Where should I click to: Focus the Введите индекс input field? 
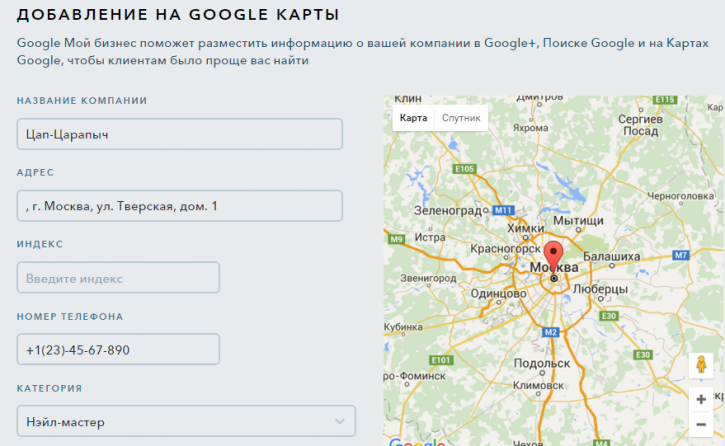[118, 278]
